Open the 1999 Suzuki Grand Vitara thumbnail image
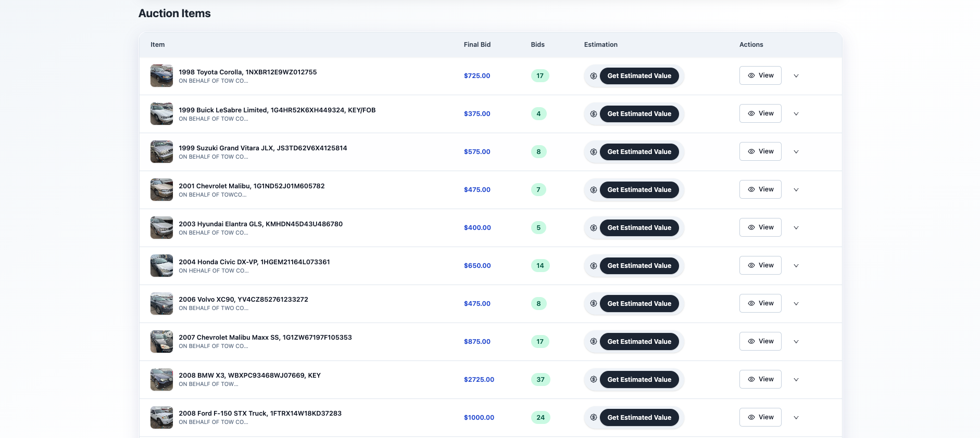The width and height of the screenshot is (980, 438). tap(161, 152)
